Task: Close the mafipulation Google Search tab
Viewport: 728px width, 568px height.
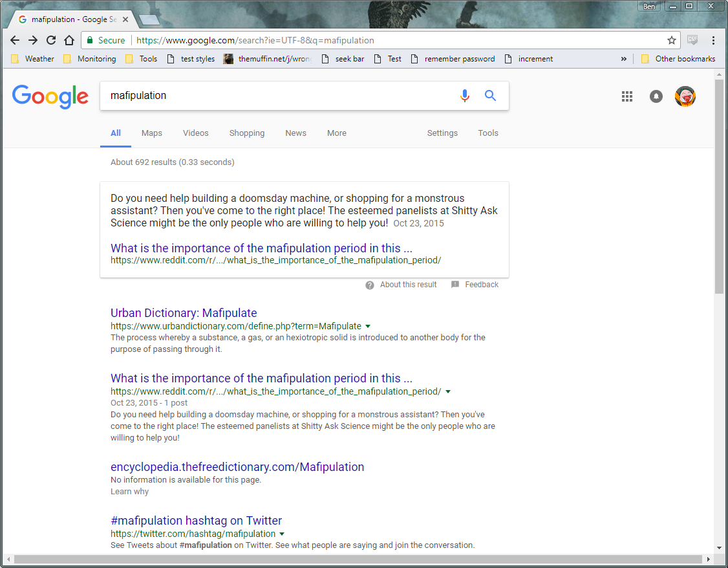Action: pyautogui.click(x=125, y=19)
